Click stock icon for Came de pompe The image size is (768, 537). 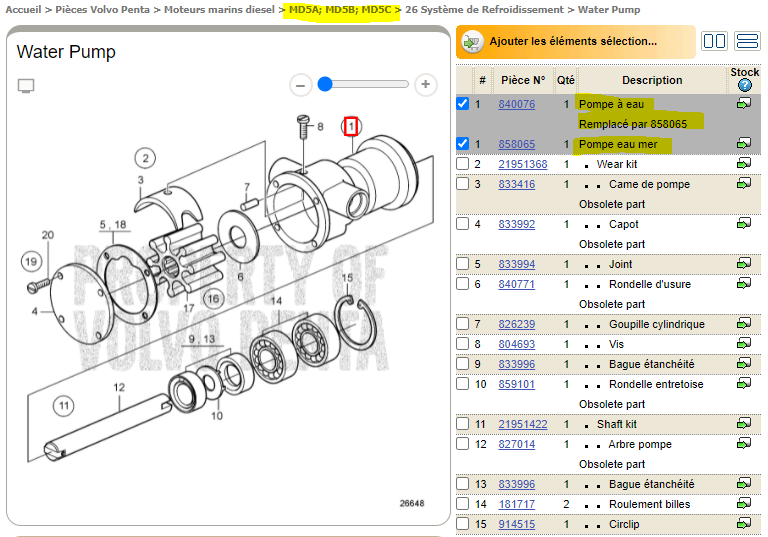(x=744, y=183)
